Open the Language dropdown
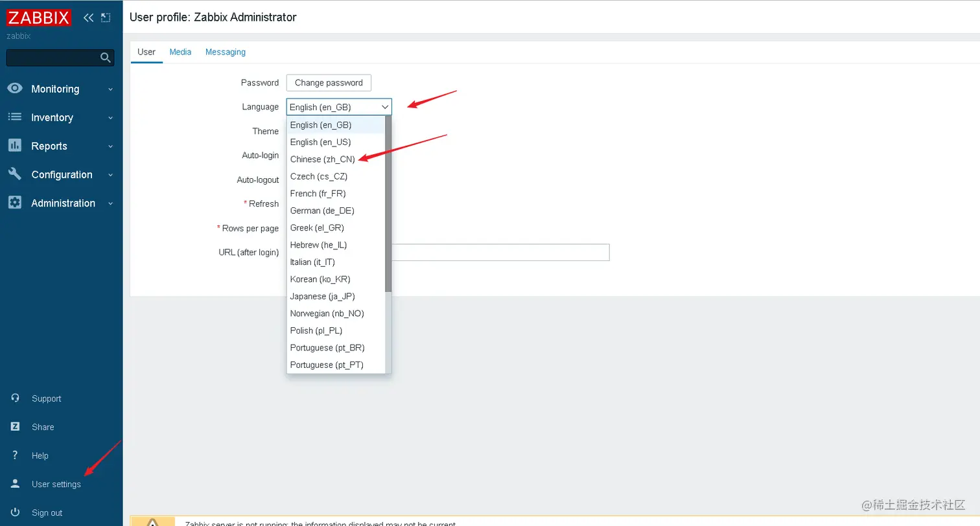This screenshot has width=980, height=526. tap(339, 107)
